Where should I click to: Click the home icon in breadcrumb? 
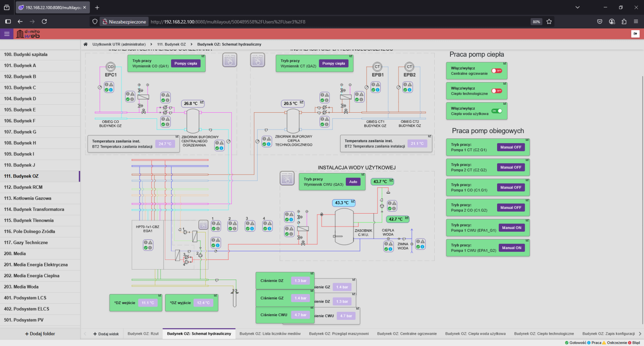click(85, 44)
